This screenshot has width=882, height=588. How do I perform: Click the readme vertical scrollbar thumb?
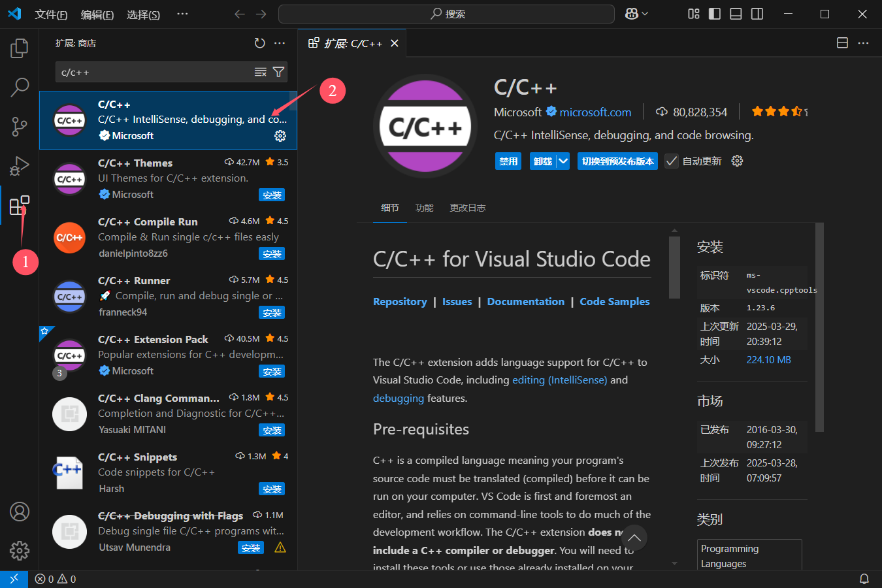click(x=674, y=267)
